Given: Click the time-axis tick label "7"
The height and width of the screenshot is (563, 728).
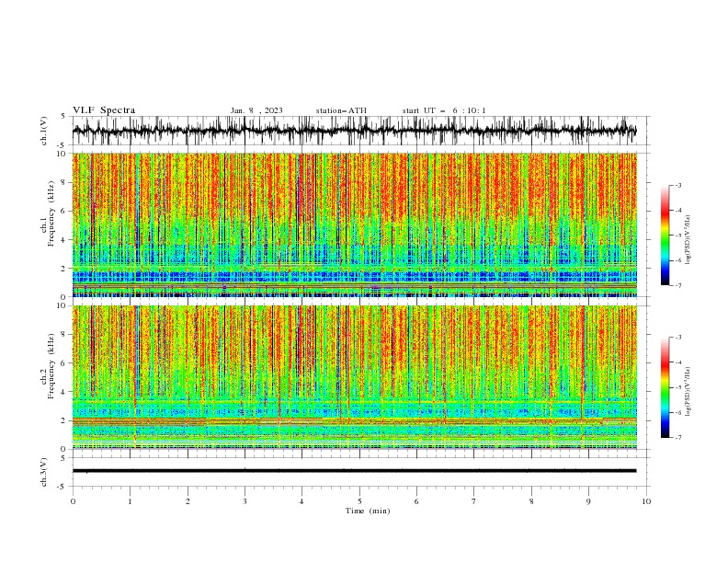Looking at the screenshot, I should coord(474,501).
